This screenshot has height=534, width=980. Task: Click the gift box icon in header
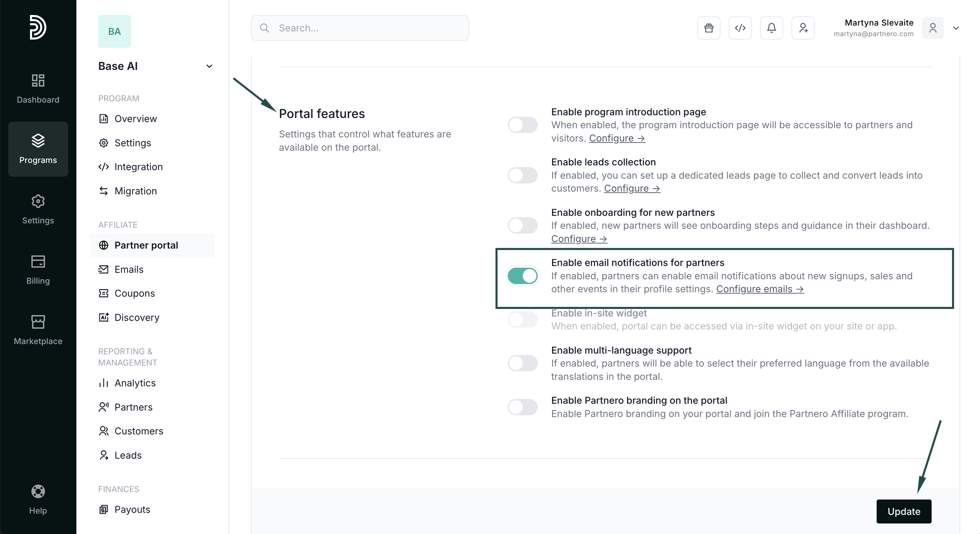(708, 28)
